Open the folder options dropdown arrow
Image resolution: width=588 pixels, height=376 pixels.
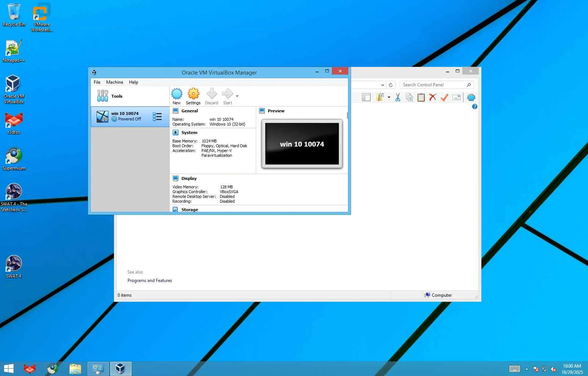[389, 97]
